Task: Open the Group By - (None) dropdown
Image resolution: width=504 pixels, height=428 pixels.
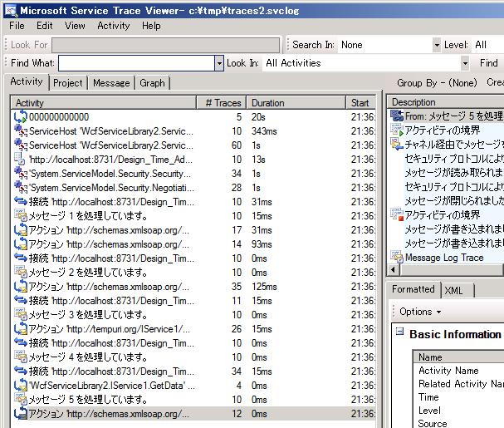Action: [437, 83]
